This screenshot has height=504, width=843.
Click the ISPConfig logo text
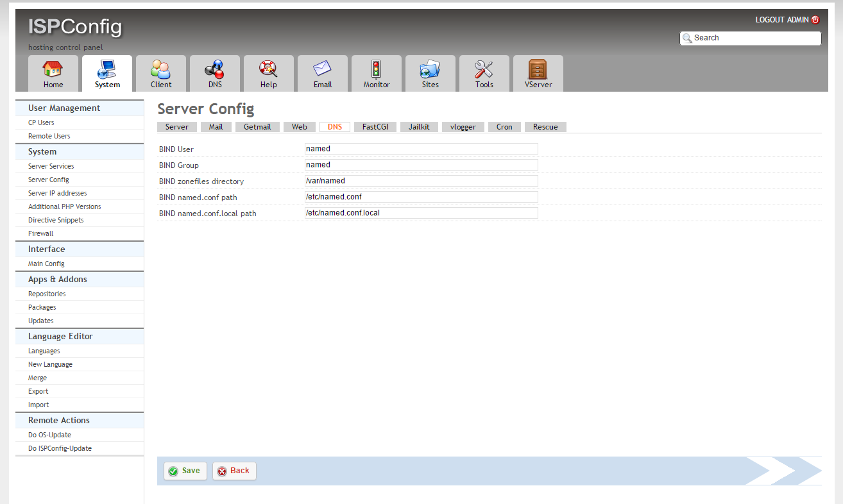(x=75, y=27)
